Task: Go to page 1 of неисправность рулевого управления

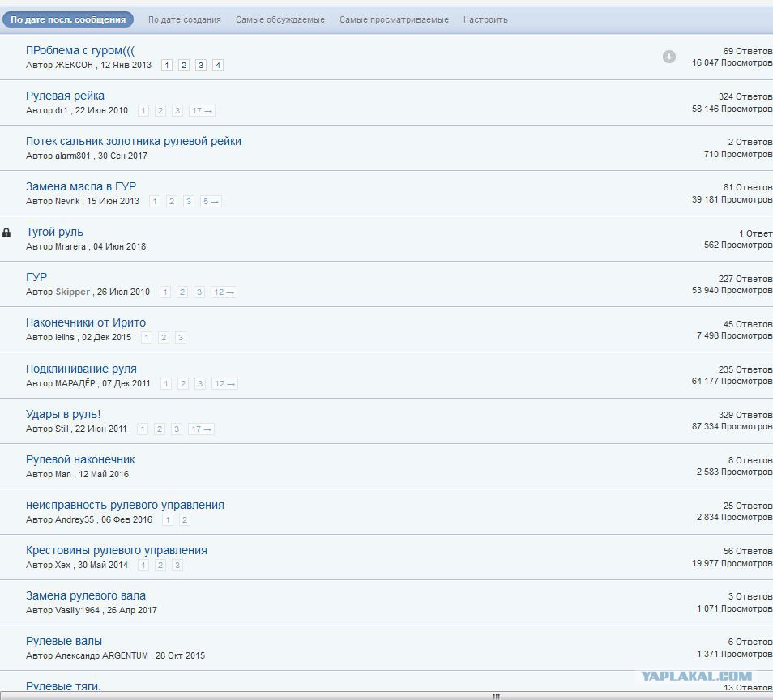Action: [x=168, y=519]
